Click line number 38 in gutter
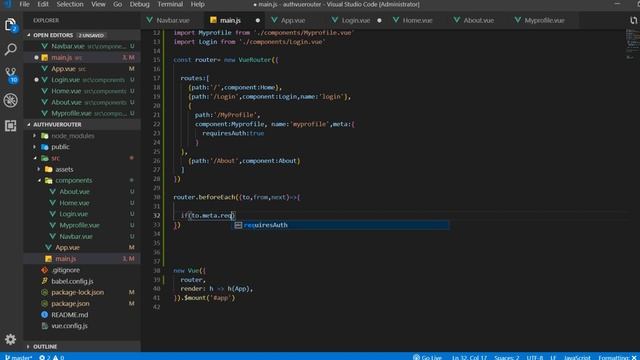The height and width of the screenshot is (360, 640). tap(157, 271)
